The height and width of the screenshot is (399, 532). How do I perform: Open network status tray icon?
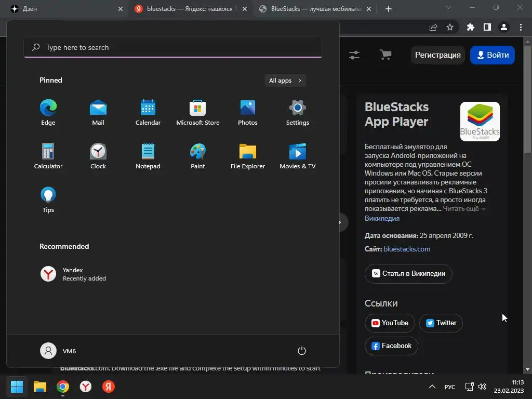[469, 387]
